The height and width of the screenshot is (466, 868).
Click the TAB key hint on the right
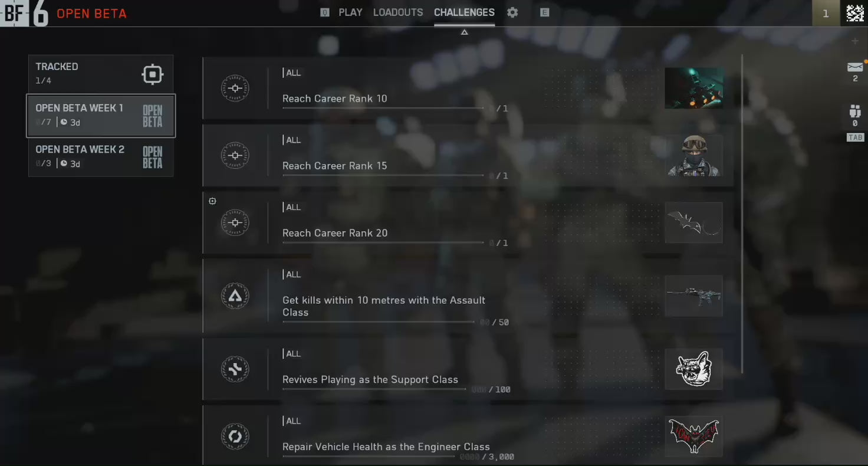[x=855, y=137]
